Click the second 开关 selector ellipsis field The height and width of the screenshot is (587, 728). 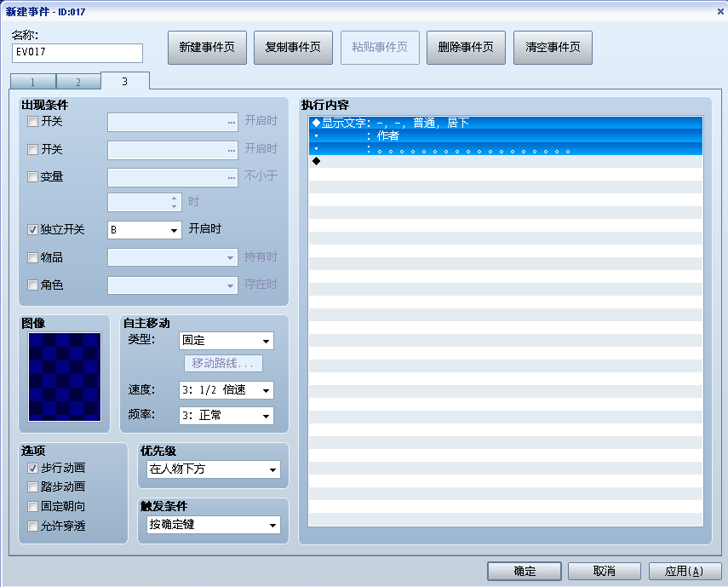[x=173, y=150]
